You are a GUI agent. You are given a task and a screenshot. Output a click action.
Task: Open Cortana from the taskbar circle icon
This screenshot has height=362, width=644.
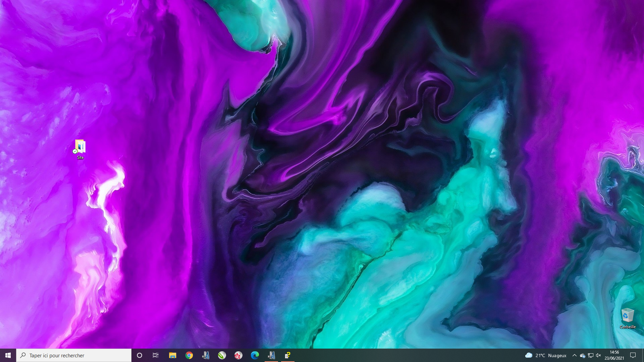click(x=140, y=355)
